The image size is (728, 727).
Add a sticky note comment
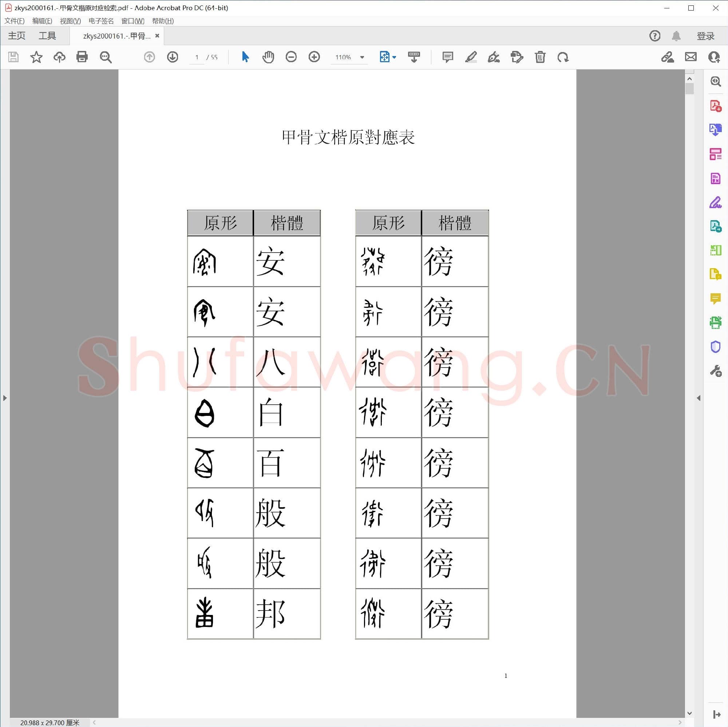pos(447,57)
